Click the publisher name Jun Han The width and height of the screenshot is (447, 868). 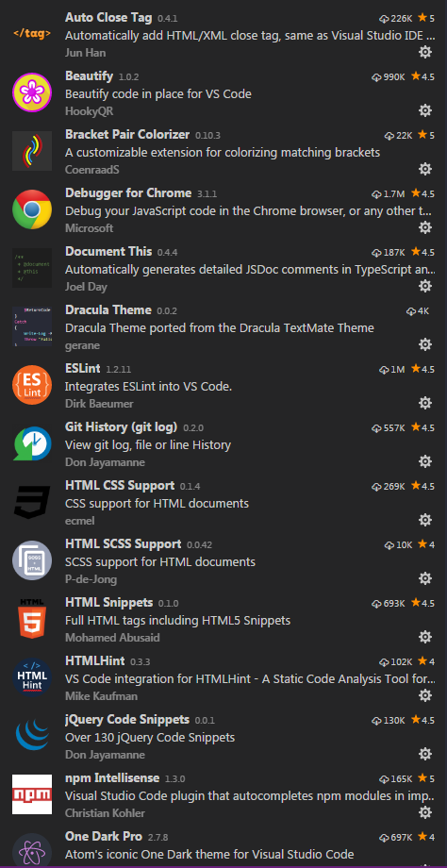85,53
